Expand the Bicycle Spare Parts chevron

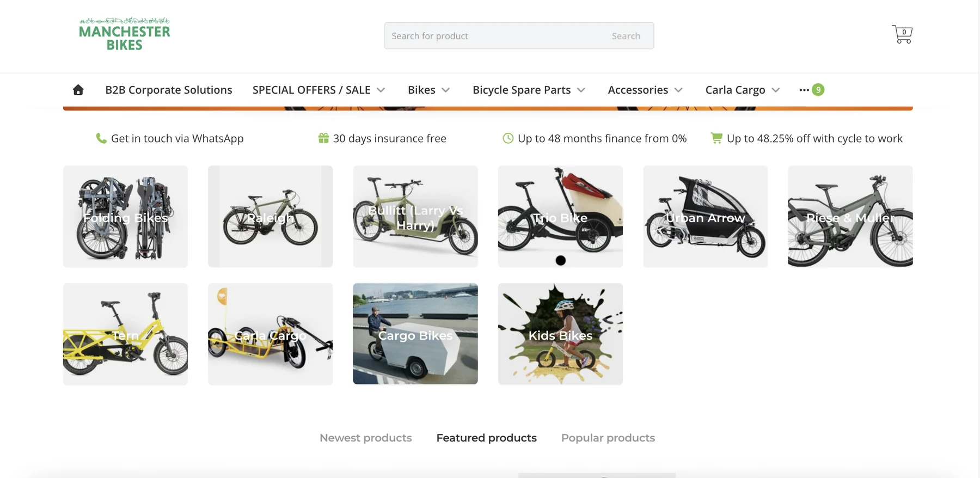coord(581,90)
